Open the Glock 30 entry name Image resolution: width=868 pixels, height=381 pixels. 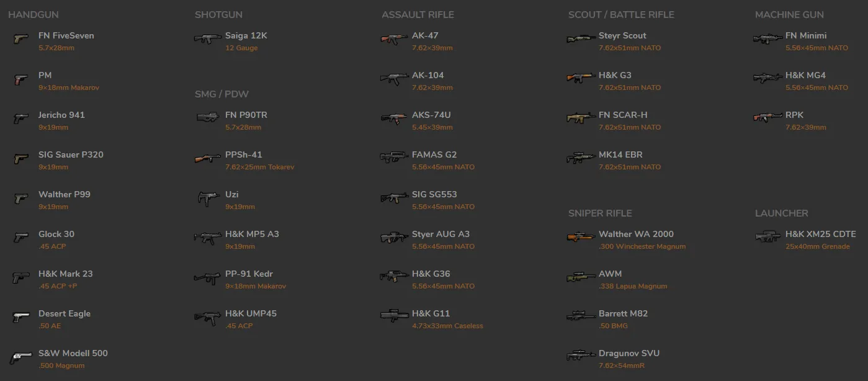point(56,234)
